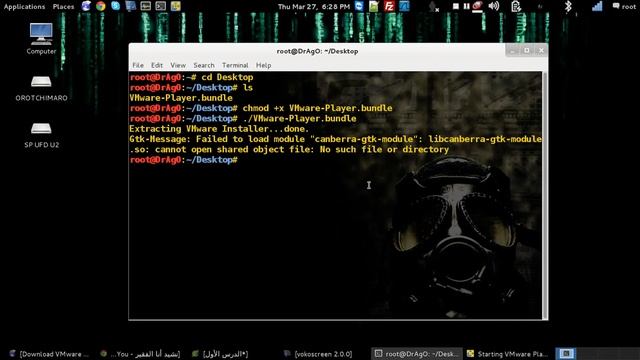Click the 'chmod +x VMware-Player.bundle' command
This screenshot has width=640, height=360.
(x=317, y=108)
